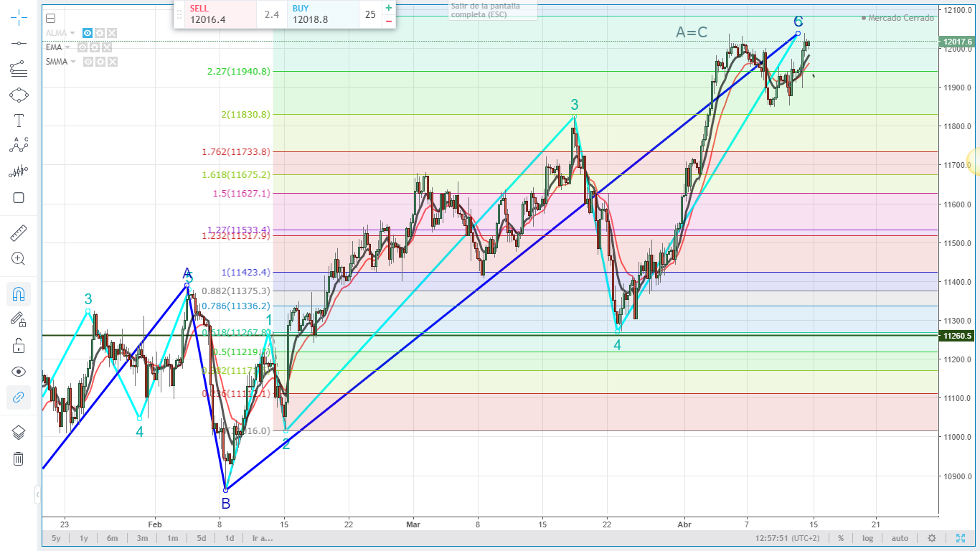980x551 pixels.
Task: Toggle log scale in bottom bar
Action: pos(868,538)
